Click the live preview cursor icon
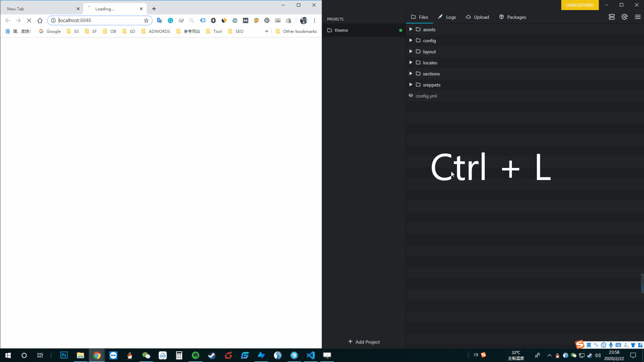 click(x=625, y=17)
